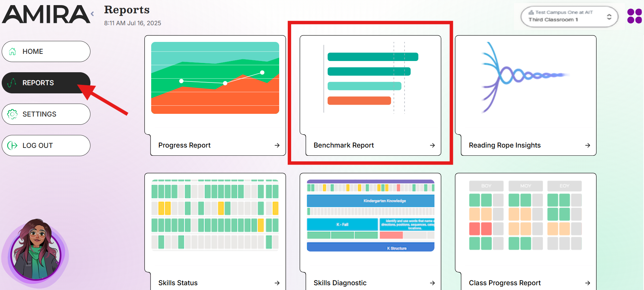This screenshot has width=644, height=290.
Task: Click the Reports chart icon in sidebar
Action: pos(12,83)
